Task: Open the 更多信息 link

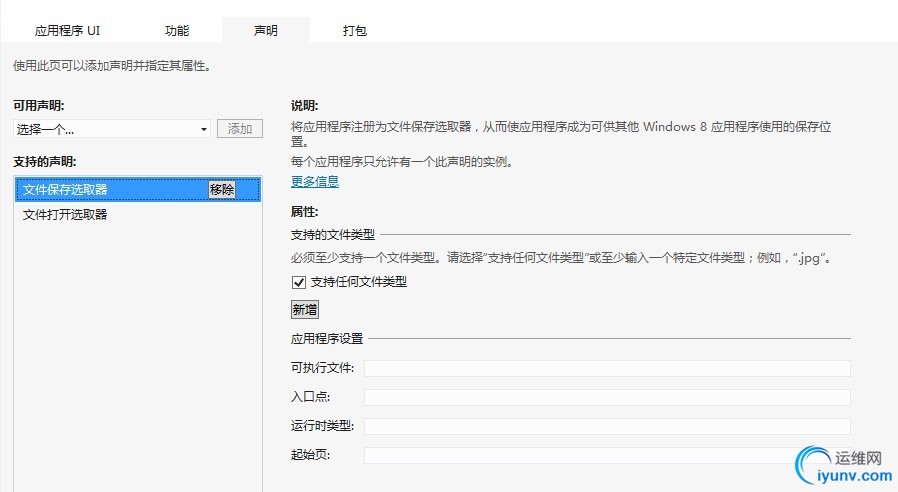Action: 314,182
